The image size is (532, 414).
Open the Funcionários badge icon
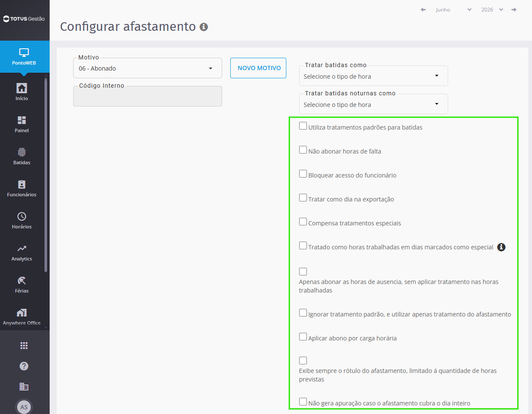(22, 184)
